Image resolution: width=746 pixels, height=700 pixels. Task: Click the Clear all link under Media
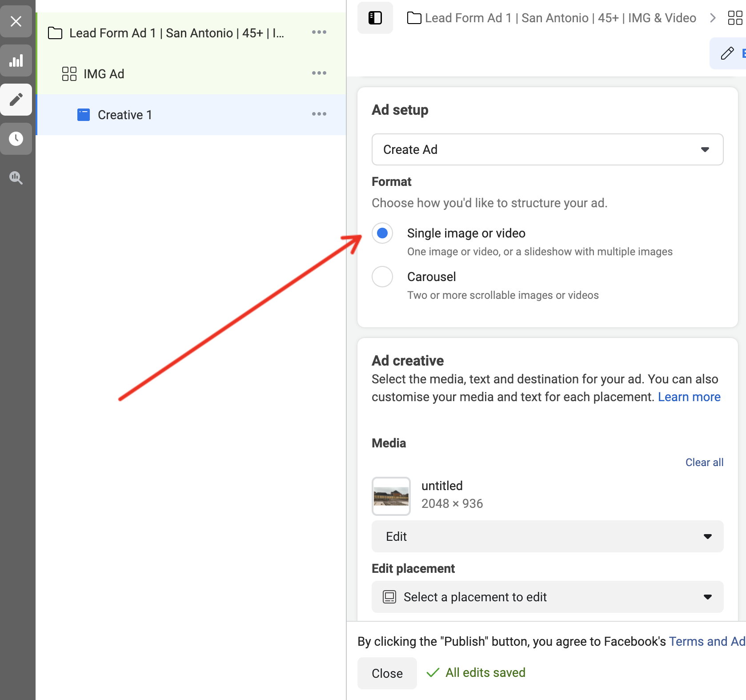[704, 463]
